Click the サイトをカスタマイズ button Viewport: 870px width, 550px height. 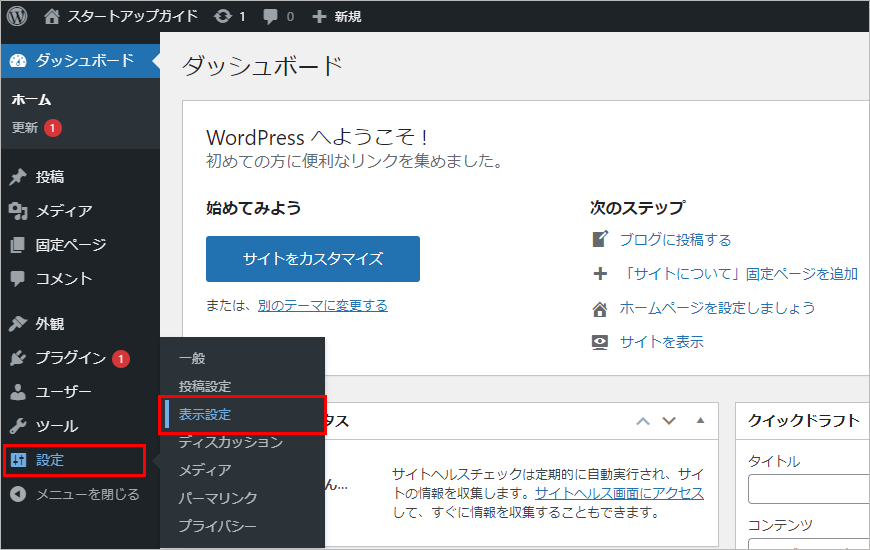(313, 259)
